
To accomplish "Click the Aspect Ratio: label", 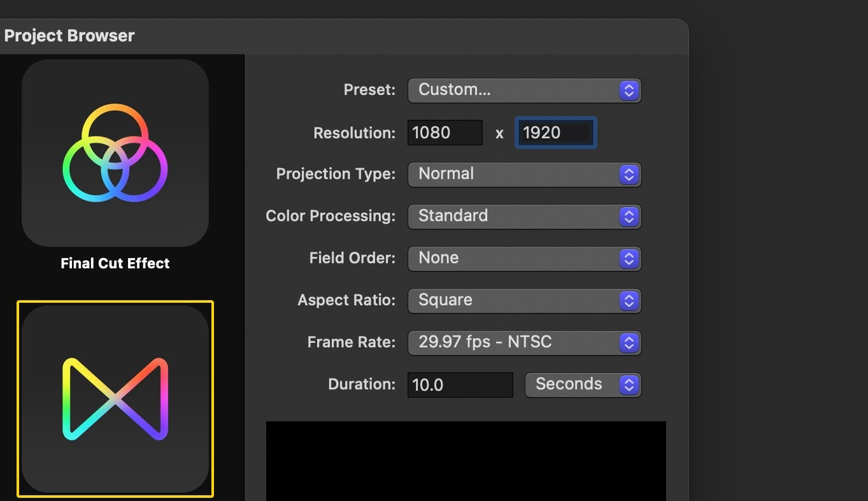I will 347,300.
